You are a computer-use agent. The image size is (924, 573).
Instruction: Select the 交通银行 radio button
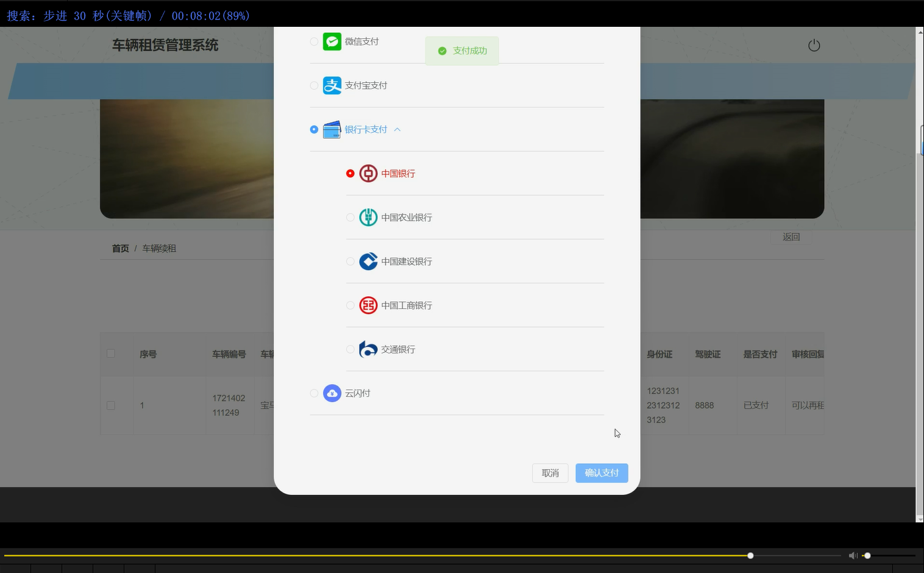click(x=350, y=349)
